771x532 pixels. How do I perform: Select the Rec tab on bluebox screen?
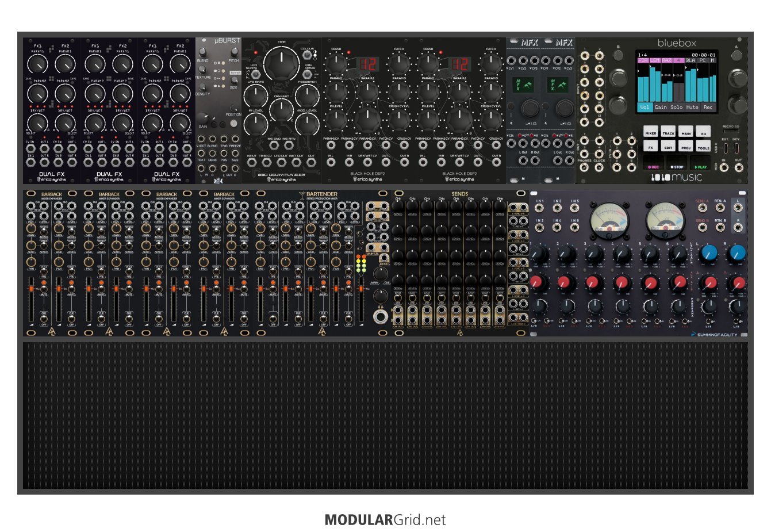click(x=708, y=107)
